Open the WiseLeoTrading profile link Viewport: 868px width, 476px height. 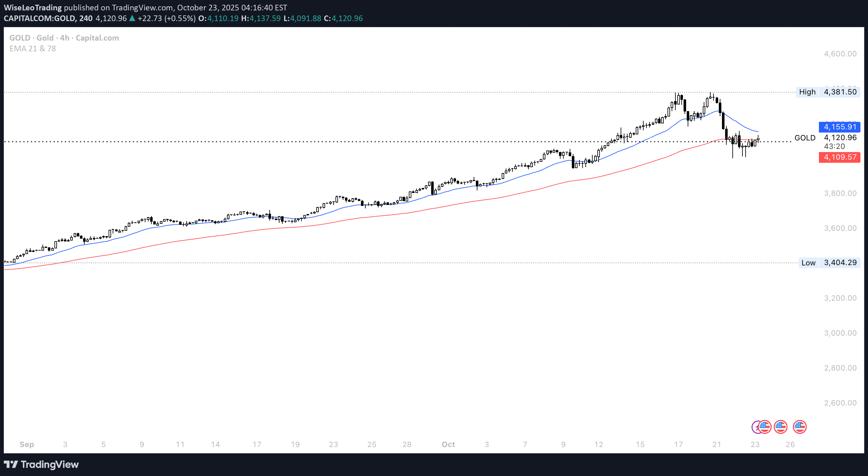32,8
